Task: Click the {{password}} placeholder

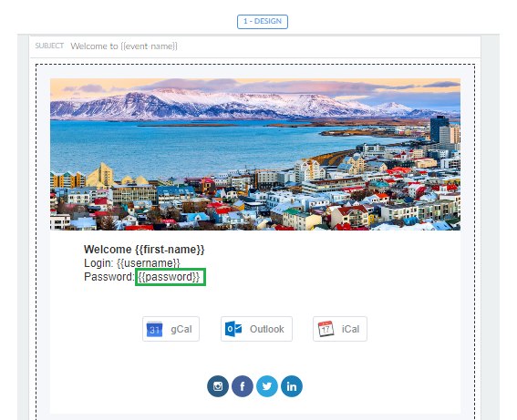Action: tap(169, 277)
